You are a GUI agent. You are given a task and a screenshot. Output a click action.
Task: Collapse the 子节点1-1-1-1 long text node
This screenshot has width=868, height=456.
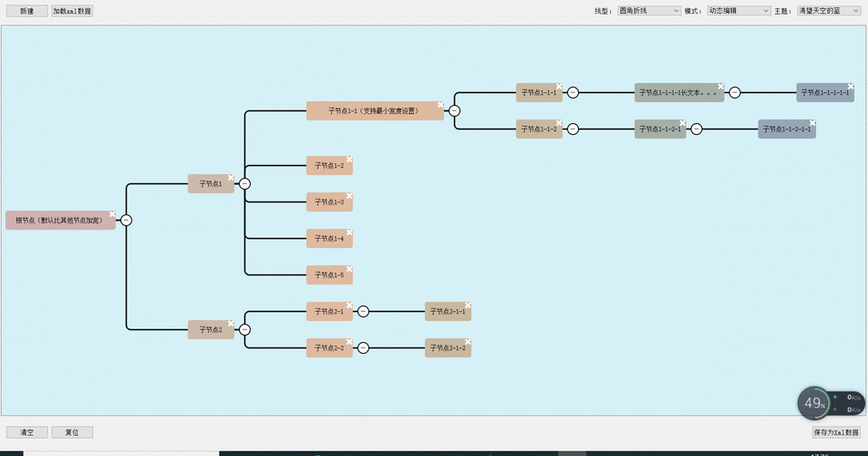pos(735,92)
